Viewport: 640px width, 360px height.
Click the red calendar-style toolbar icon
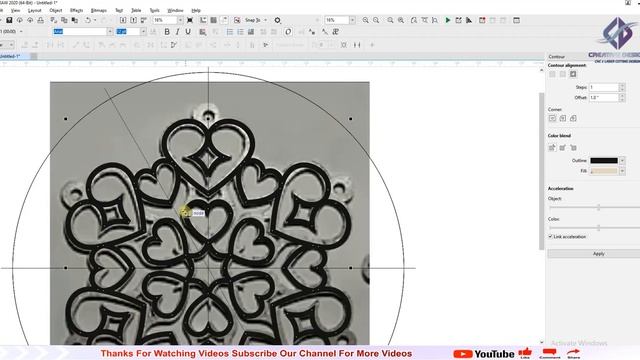point(482,20)
